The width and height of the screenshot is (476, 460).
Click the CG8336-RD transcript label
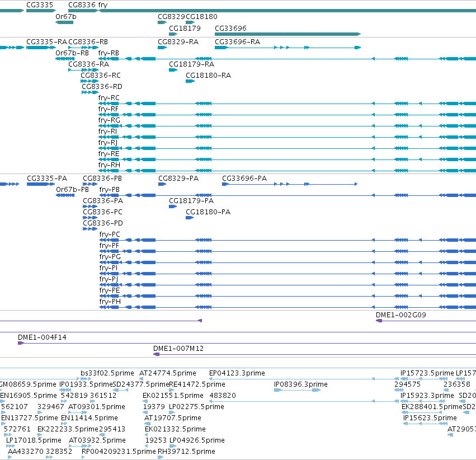102,87
